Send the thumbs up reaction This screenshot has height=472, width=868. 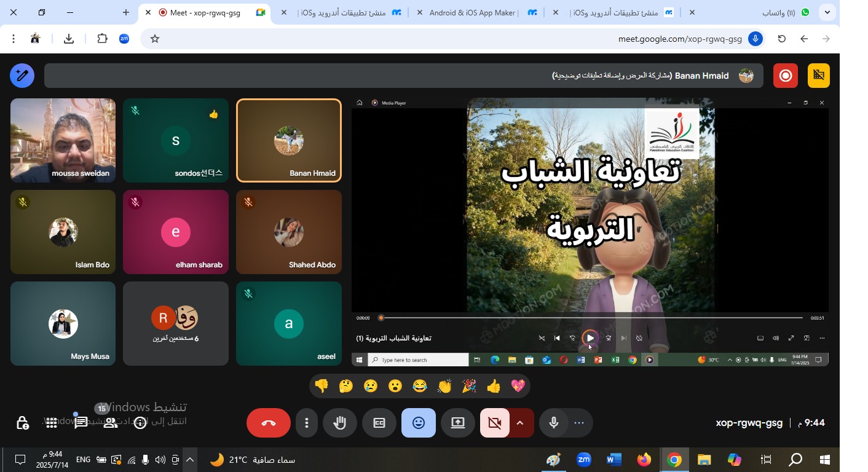493,386
